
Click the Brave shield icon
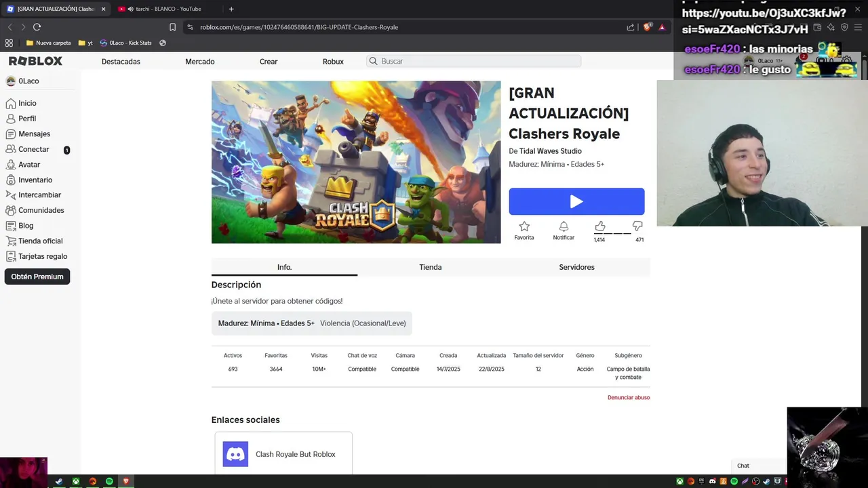pos(647,27)
